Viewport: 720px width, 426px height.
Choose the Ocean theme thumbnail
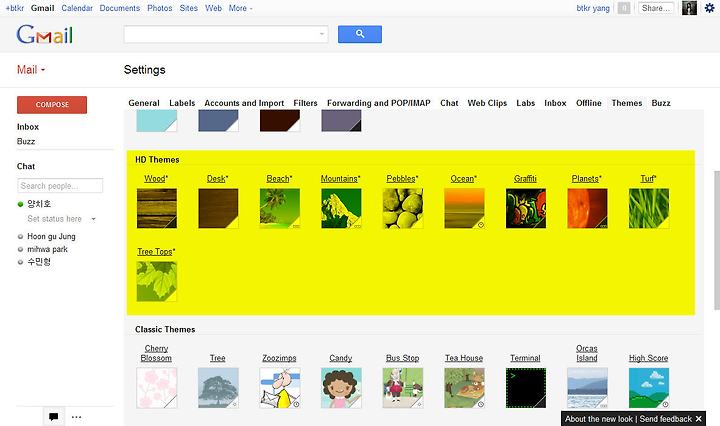point(464,208)
